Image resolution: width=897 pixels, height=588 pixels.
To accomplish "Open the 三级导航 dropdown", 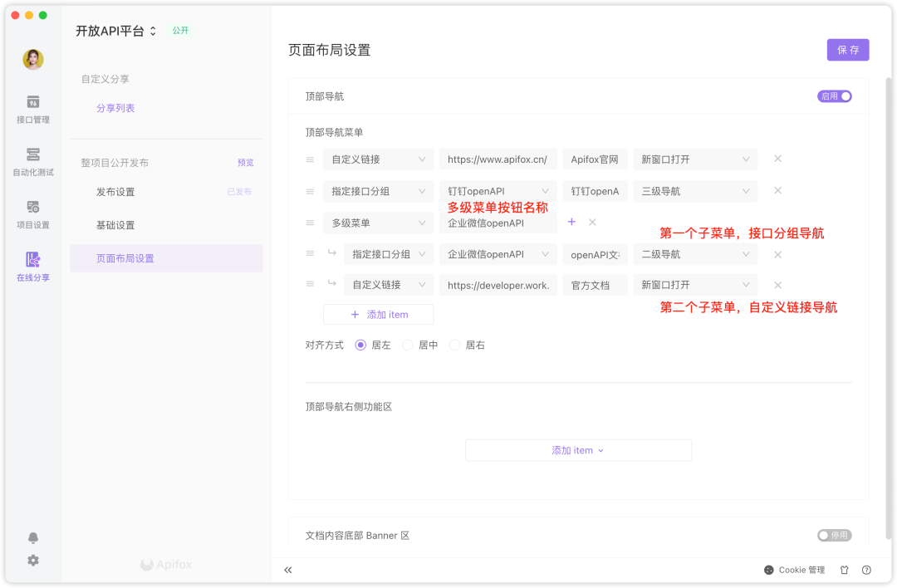I will point(695,192).
